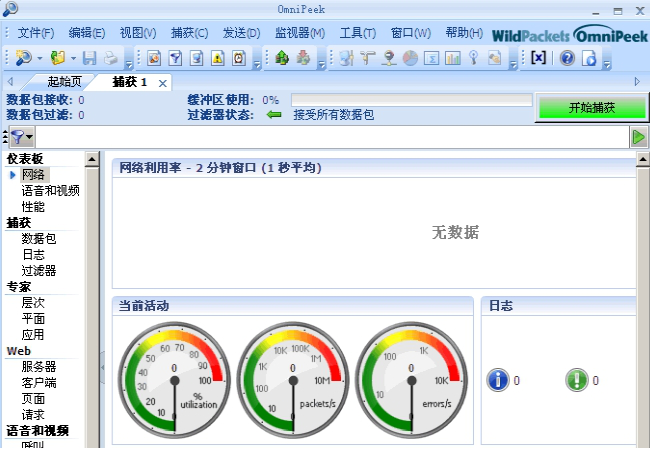The height and width of the screenshot is (465, 650).
Task: Click the clock page icon in toolbar
Action: (x=239, y=58)
